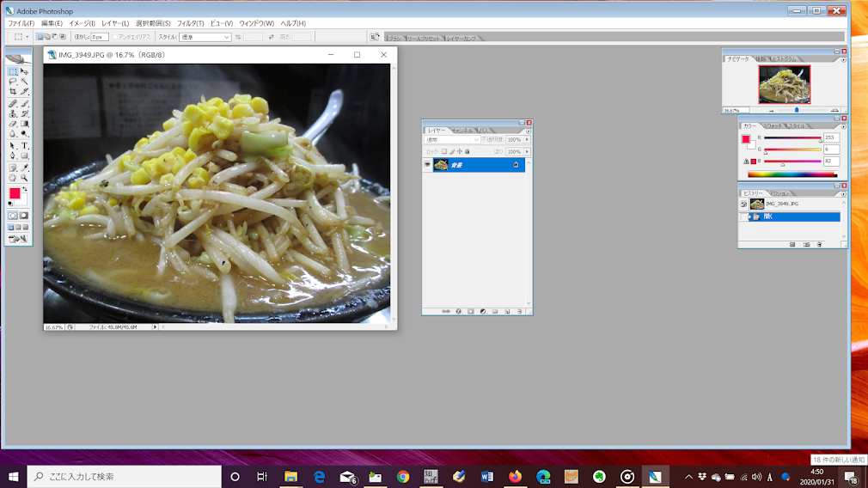Select the Crop tool
868x488 pixels.
(13, 91)
